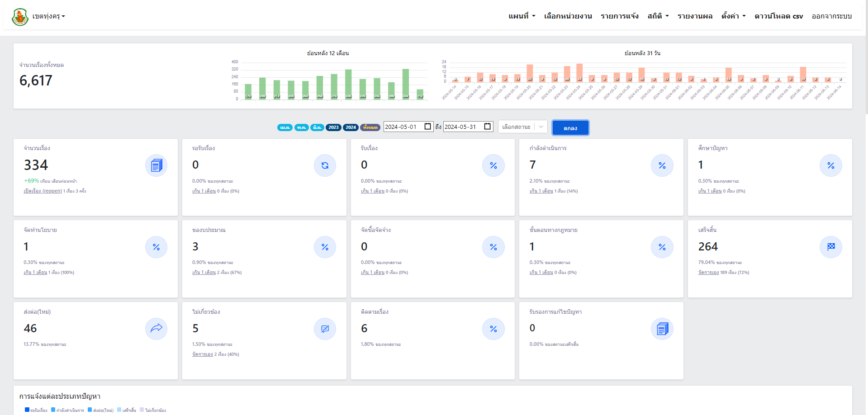
Task: Click the start date field 2024-05-01
Action: [408, 127]
